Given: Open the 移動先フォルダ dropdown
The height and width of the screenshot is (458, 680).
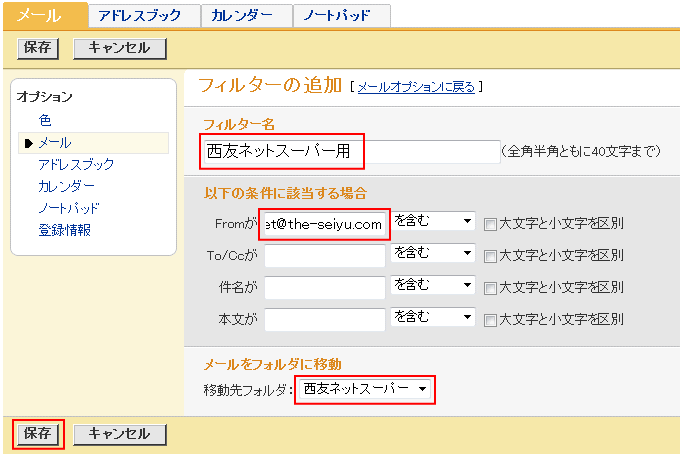Looking at the screenshot, I should 365,388.
